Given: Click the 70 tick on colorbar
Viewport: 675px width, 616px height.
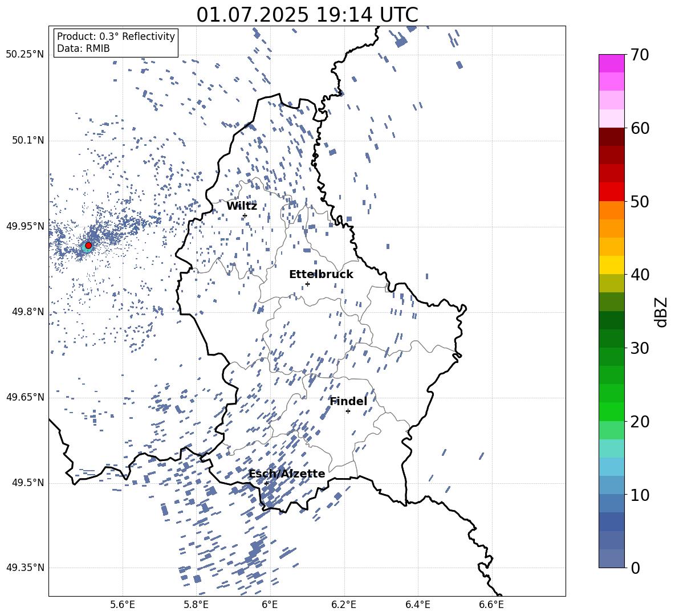Looking at the screenshot, I should (639, 55).
